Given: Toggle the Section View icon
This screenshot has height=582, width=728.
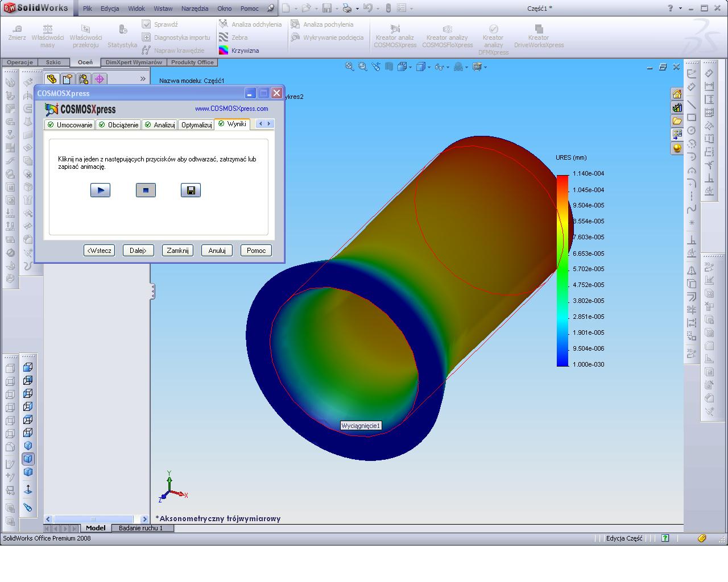Looking at the screenshot, I should pos(389,66).
